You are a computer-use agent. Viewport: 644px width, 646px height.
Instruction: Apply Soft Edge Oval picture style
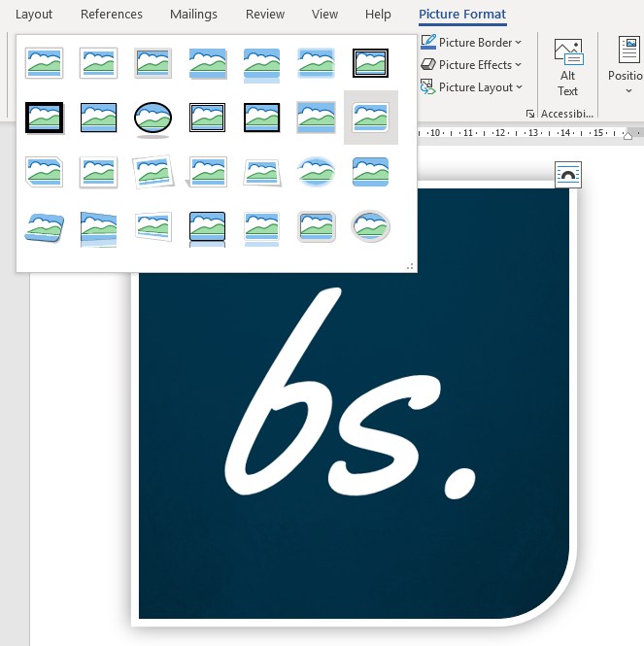[316, 172]
